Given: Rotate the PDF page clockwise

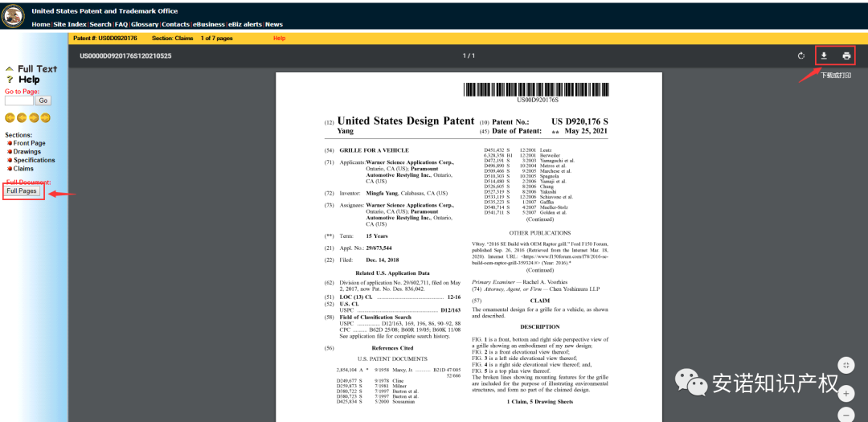Looking at the screenshot, I should click(x=800, y=56).
